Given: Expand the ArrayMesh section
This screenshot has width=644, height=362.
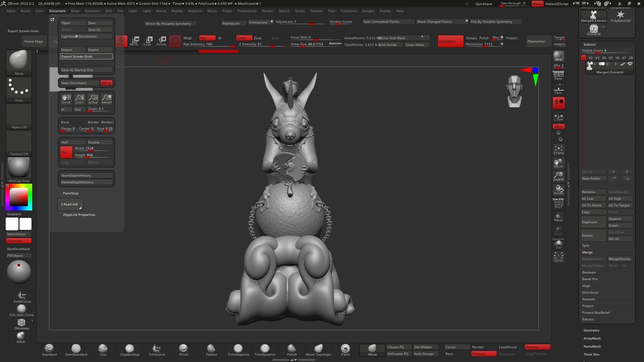Looking at the screenshot, I should [x=592, y=339].
